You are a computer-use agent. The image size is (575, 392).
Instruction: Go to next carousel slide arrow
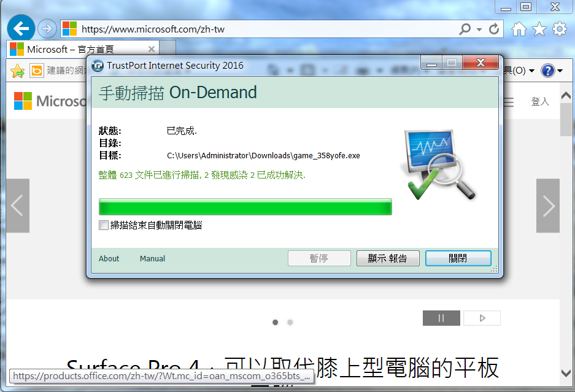548,206
